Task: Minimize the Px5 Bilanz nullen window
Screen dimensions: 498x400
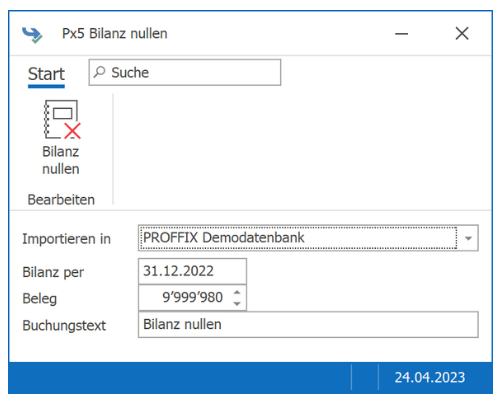Action: (x=402, y=34)
